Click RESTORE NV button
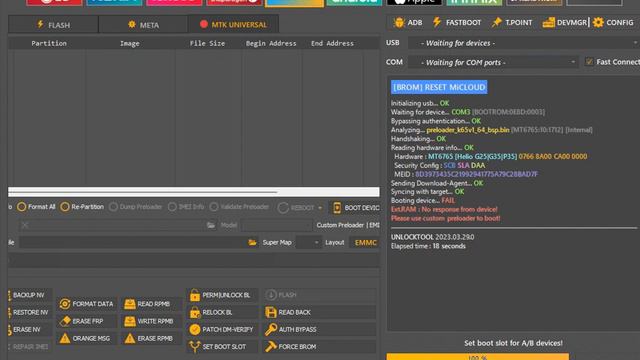The image size is (640, 360). [30, 312]
